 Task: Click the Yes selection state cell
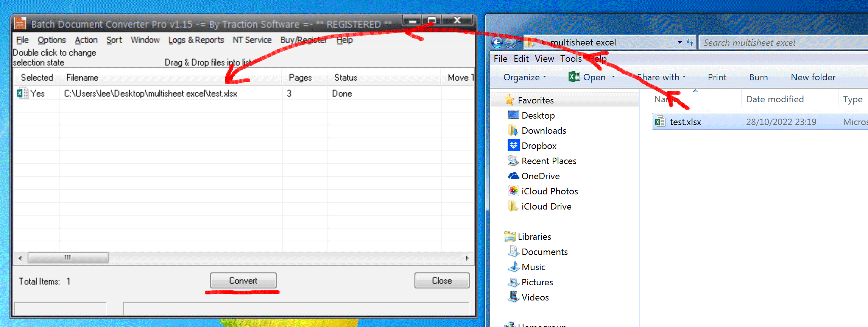point(37,93)
